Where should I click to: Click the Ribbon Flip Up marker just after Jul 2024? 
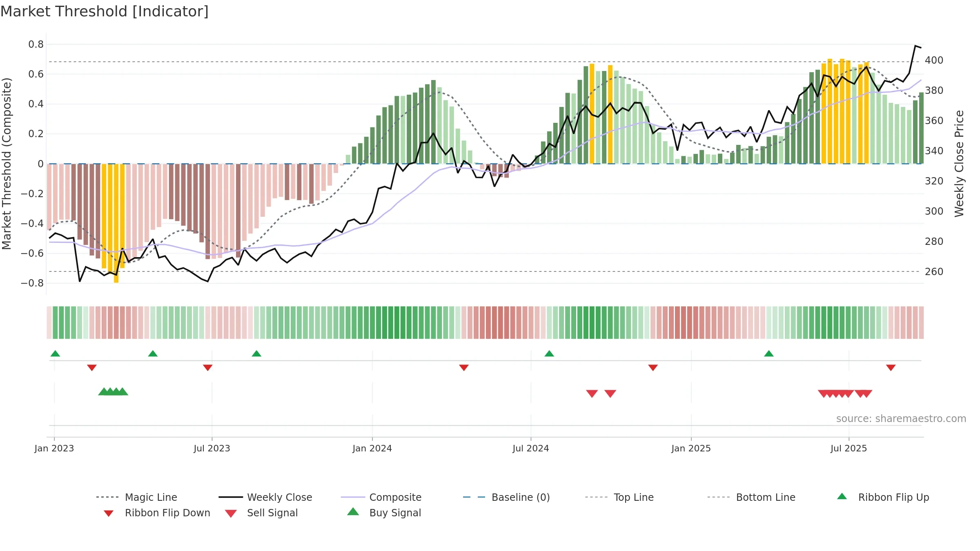[x=549, y=353]
